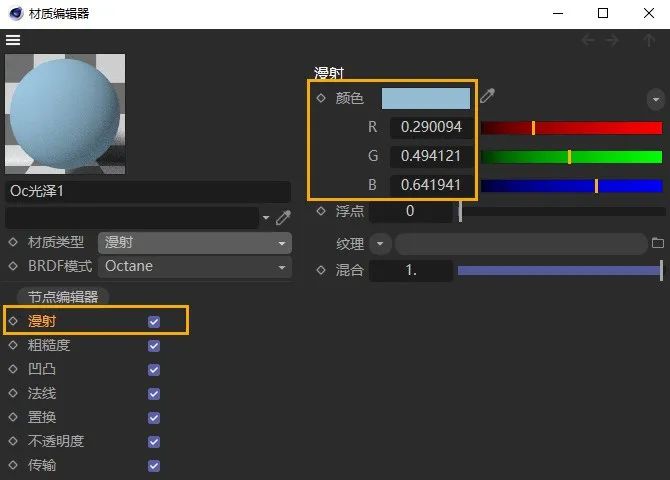Open the BRDF模式 dropdown showing Octane
This screenshot has height=480, width=670.
pos(195,267)
